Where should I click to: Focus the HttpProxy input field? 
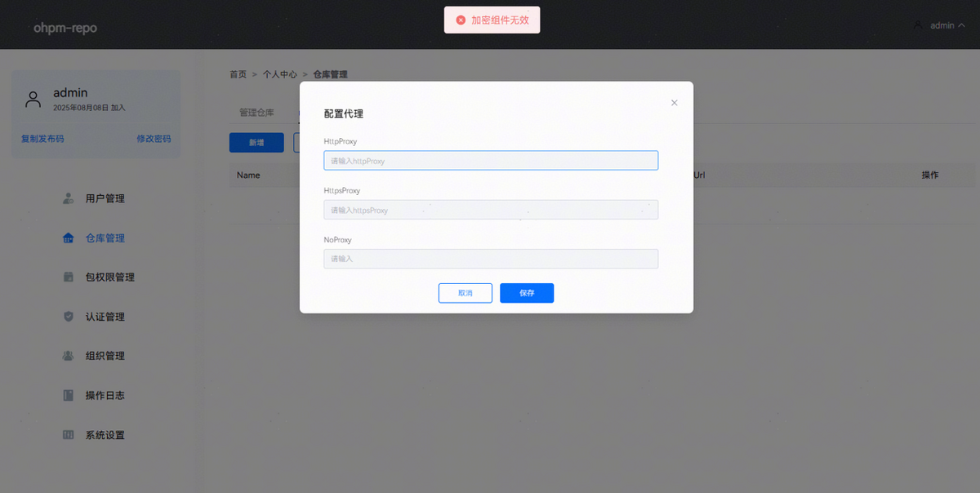[x=490, y=161]
